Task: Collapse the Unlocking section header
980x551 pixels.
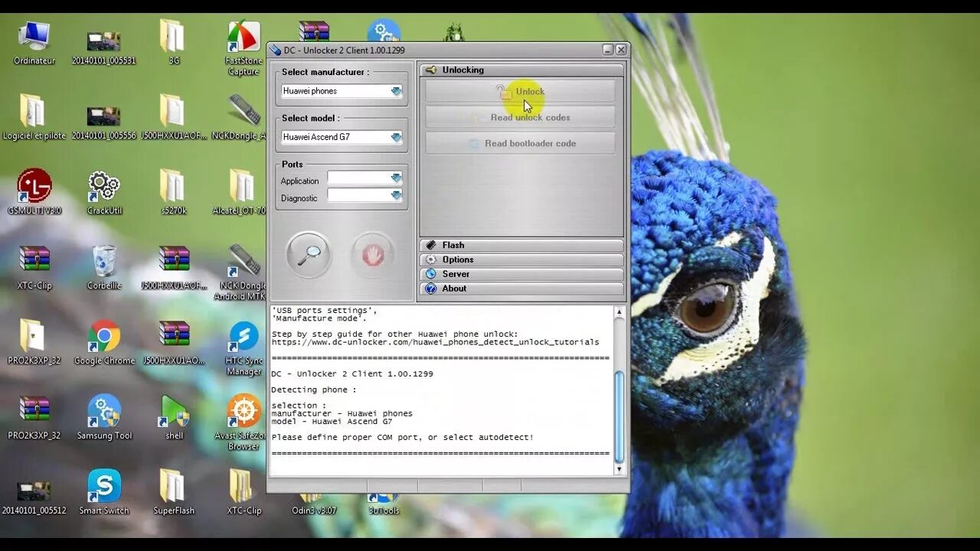Action: [521, 70]
